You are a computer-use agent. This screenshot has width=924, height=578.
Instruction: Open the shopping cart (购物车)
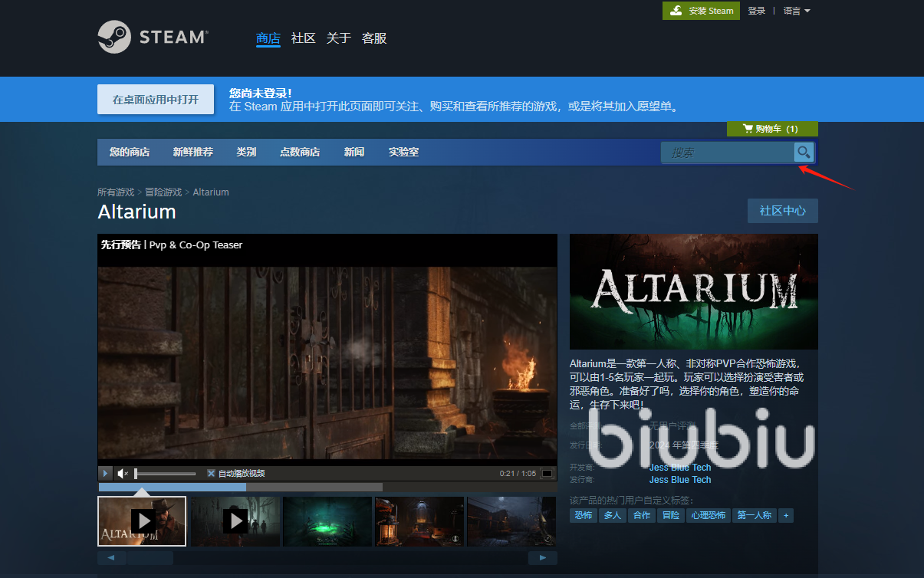pos(772,129)
